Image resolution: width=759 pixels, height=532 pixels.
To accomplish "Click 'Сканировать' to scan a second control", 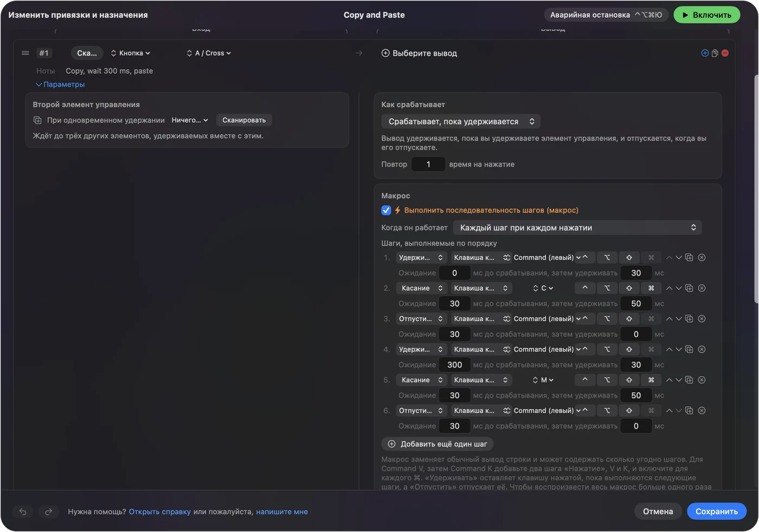I will point(244,120).
